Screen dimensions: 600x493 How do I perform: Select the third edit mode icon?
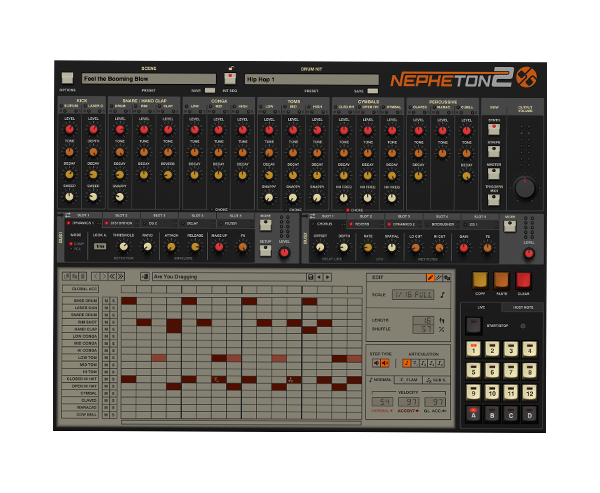coord(447,278)
